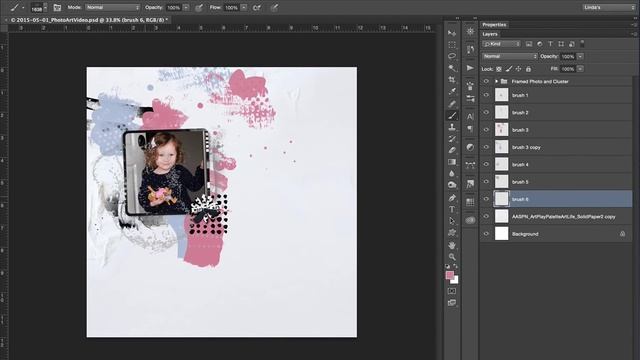Select the Crop tool
Image resolution: width=640 pixels, height=360 pixels.
(x=452, y=80)
